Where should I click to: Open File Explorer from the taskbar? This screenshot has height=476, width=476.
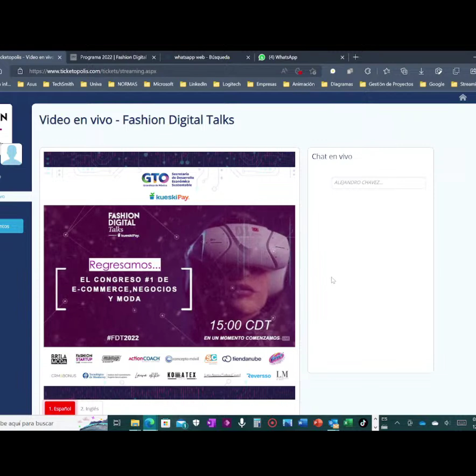[135, 423]
